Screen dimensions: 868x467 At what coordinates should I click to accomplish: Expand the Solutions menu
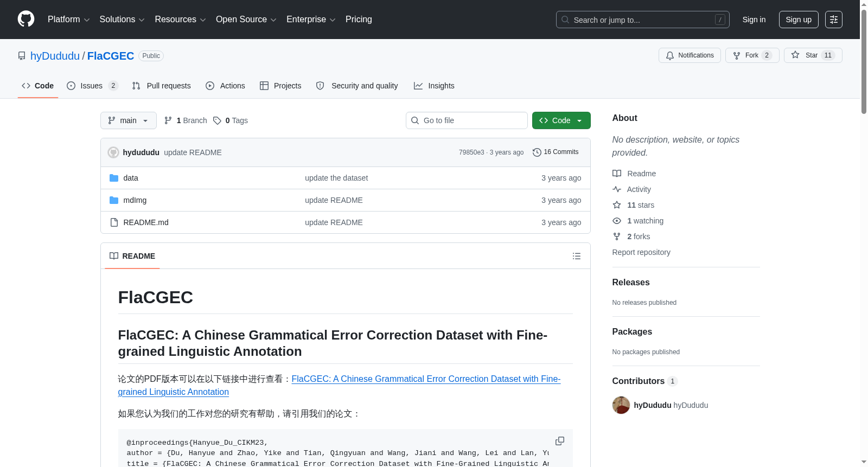pos(122,20)
